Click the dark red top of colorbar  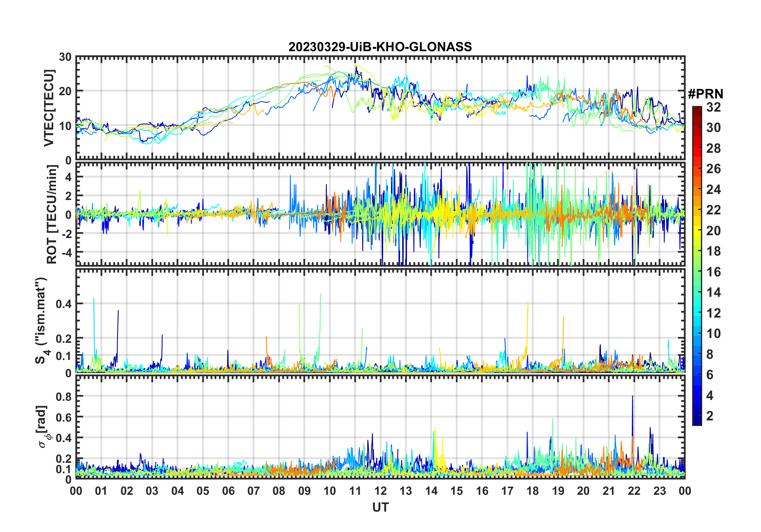(697, 109)
